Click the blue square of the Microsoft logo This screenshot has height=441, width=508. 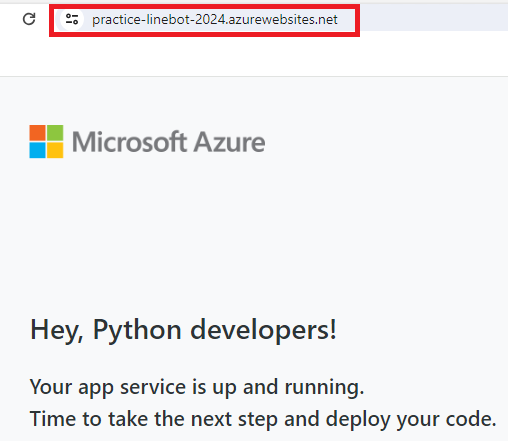pos(37,150)
